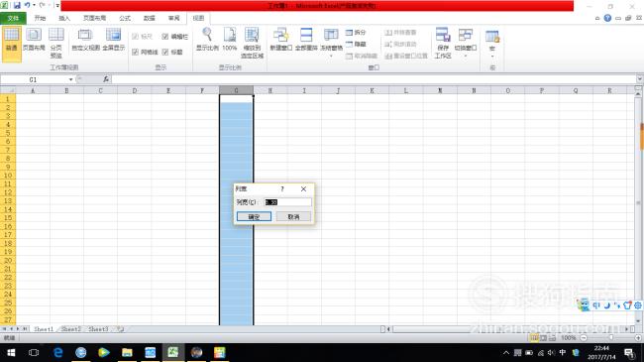Image resolution: width=644 pixels, height=362 pixels.
Task: Choose Arrange All (全部重排) windows
Action: pos(306,40)
